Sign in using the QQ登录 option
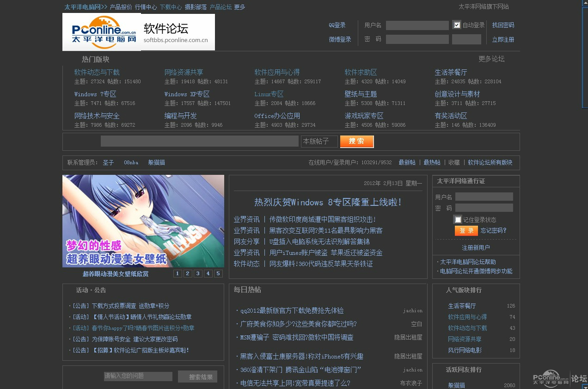 tap(337, 25)
